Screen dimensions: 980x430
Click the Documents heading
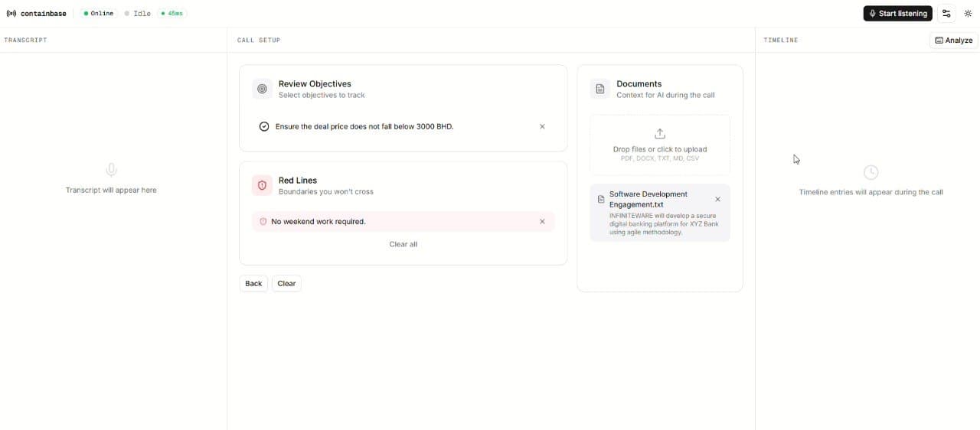[639, 83]
